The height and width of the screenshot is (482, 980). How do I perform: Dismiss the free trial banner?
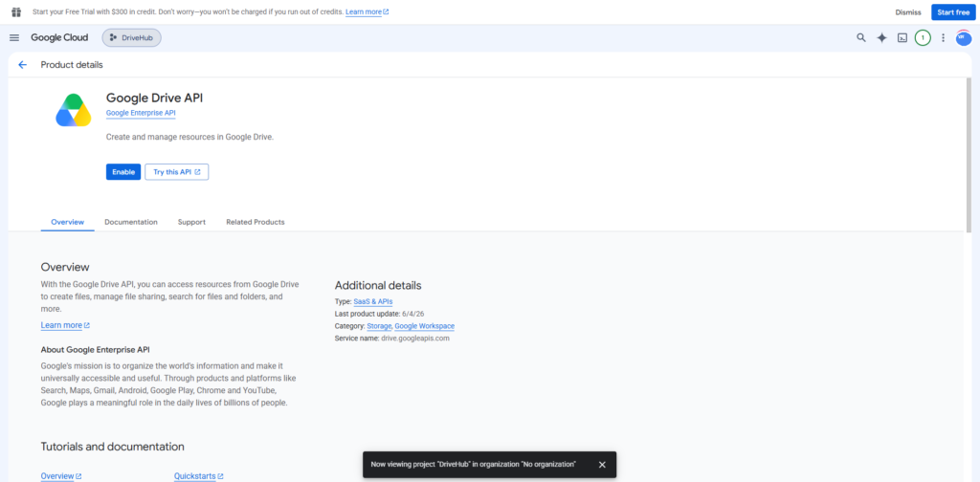click(x=907, y=12)
